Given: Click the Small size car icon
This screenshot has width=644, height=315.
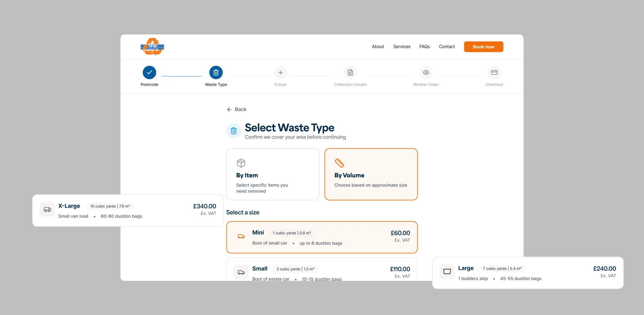Looking at the screenshot, I should click(241, 272).
